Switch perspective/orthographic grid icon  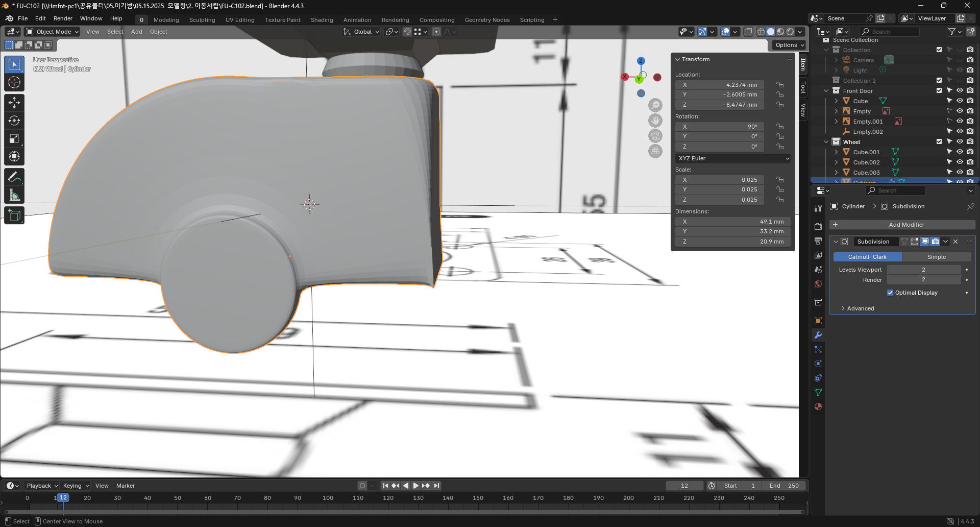click(x=655, y=151)
